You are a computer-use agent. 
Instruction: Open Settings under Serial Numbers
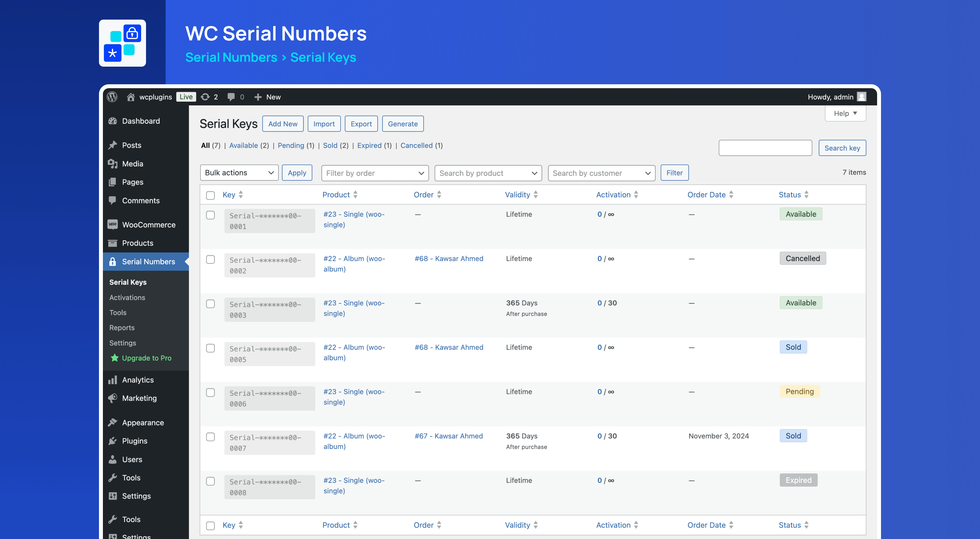pyautogui.click(x=123, y=343)
